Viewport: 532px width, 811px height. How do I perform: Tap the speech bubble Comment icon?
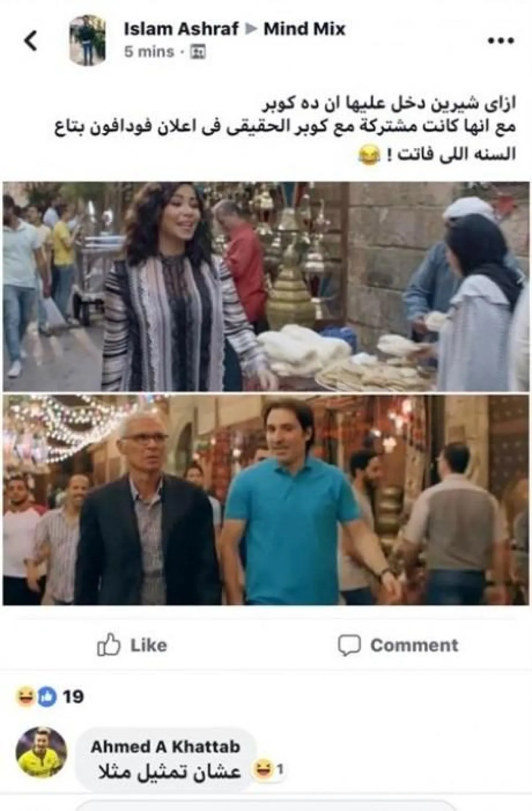tap(349, 646)
